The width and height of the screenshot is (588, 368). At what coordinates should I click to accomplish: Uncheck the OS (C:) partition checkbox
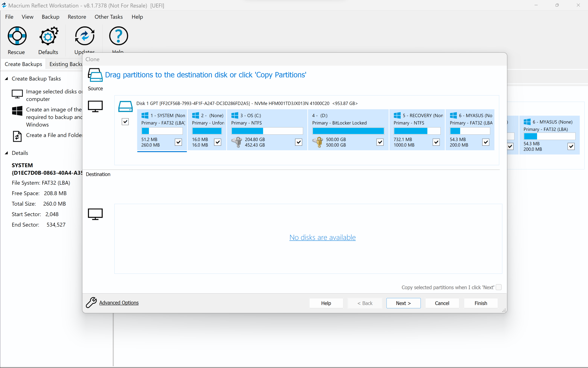[298, 142]
